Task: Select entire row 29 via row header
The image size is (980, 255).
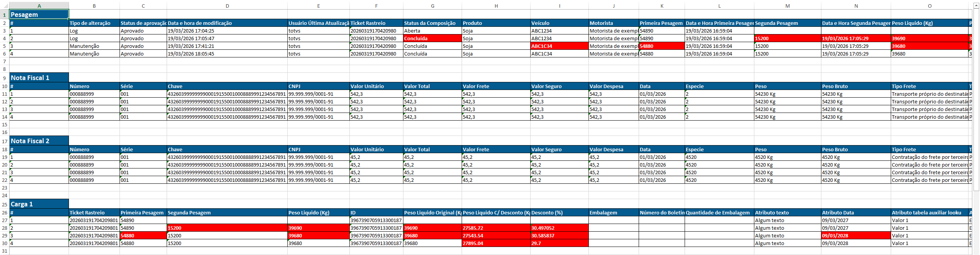Action: coord(5,235)
